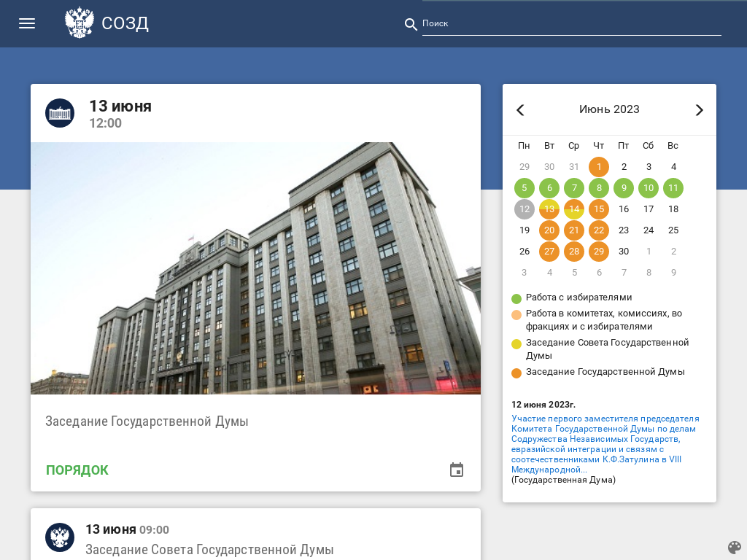
Task: Click calendar icon on the Заседание card
Action: [x=457, y=470]
